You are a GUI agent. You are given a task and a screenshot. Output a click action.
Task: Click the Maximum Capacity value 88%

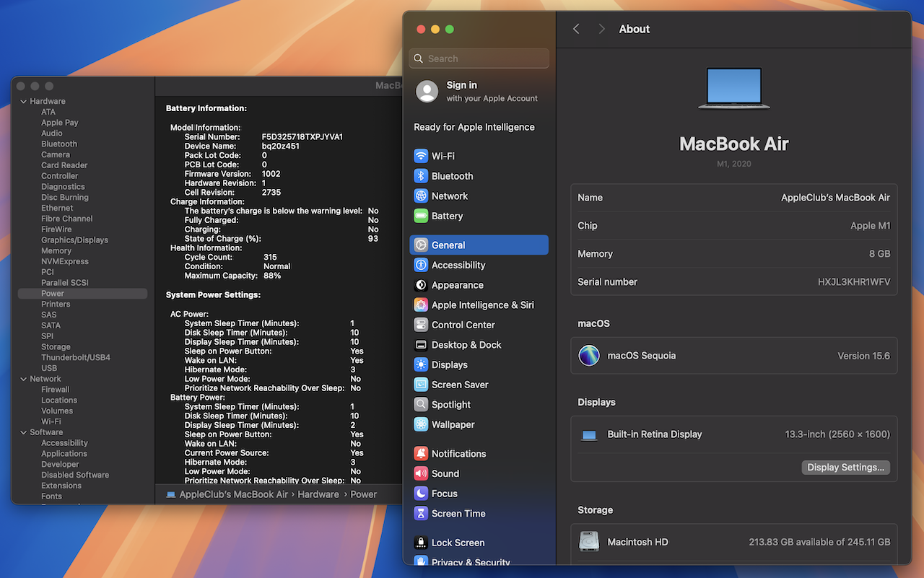pyautogui.click(x=272, y=276)
